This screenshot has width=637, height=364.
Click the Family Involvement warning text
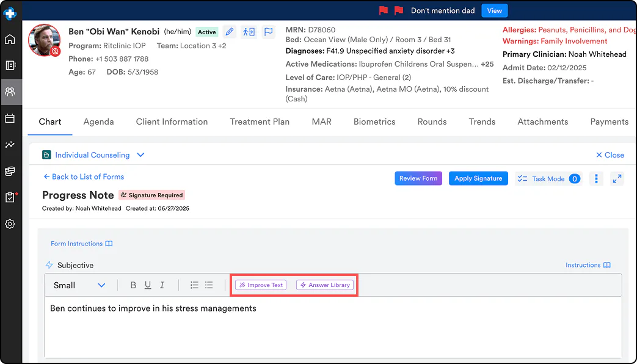coord(574,42)
